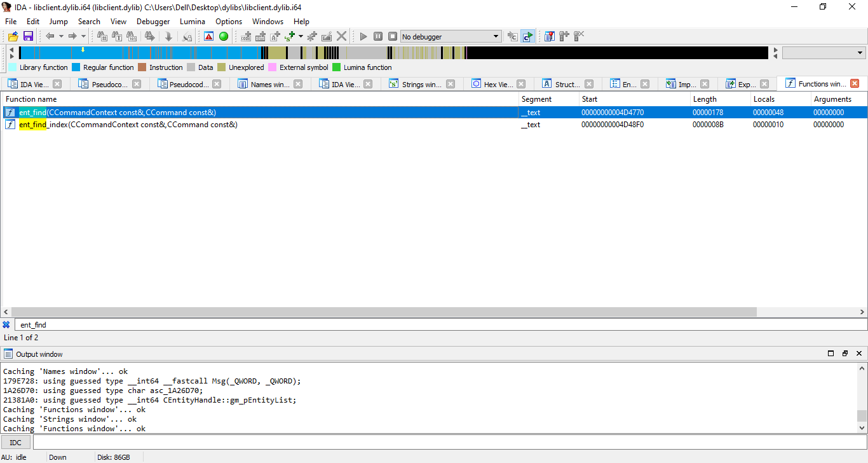Clear the ent_find filter with blue X
This screenshot has width=868, height=463.
6,324
